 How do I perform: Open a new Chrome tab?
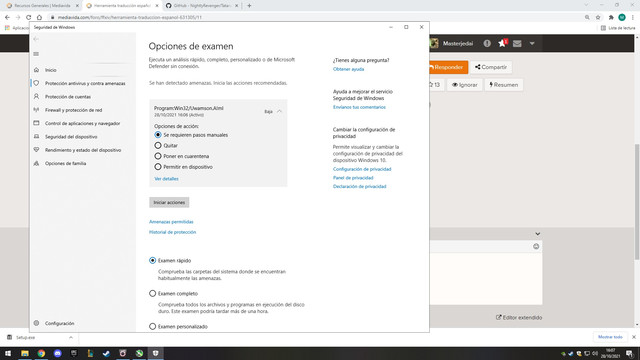pos(249,6)
